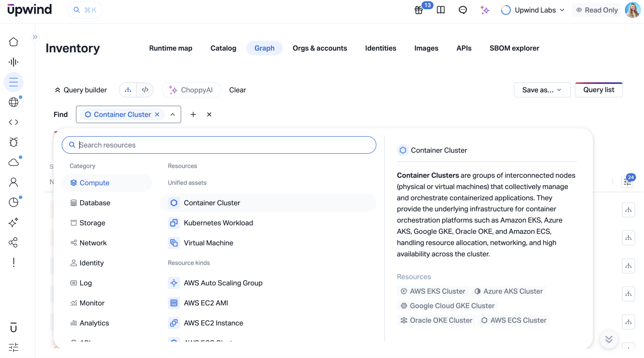644x358 pixels.
Task: Open the user profile sidebar icon
Action: pyautogui.click(x=14, y=182)
